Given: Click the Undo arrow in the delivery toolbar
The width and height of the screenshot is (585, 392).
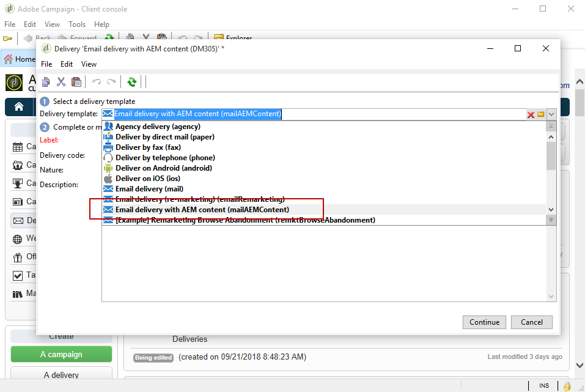Looking at the screenshot, I should coord(97,81).
